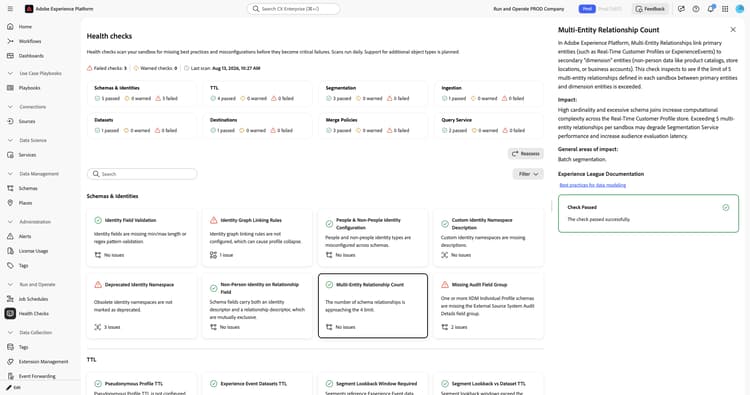Viewport: 750px width, 395px height.
Task: Collapse the Data Collection sidebar section
Action: click(x=11, y=332)
